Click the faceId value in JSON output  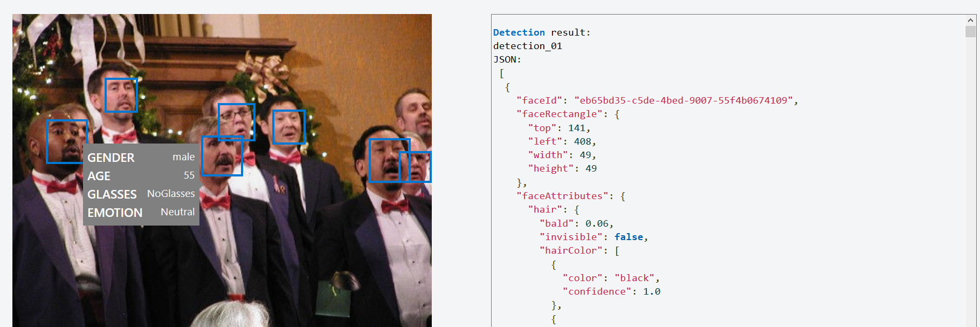coord(684,100)
